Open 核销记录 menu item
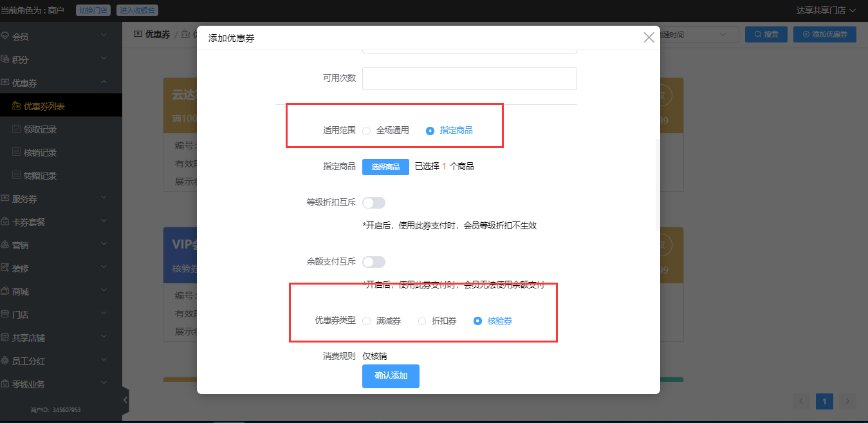 tap(61, 153)
